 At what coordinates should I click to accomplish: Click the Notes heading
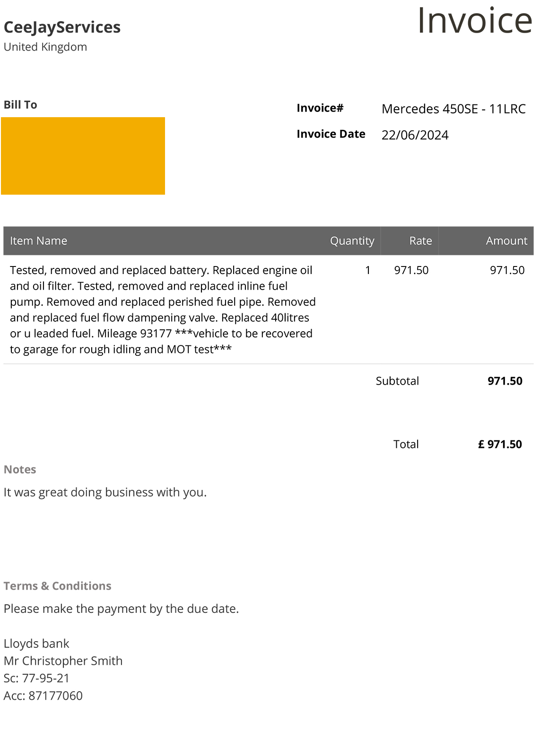(x=20, y=469)
